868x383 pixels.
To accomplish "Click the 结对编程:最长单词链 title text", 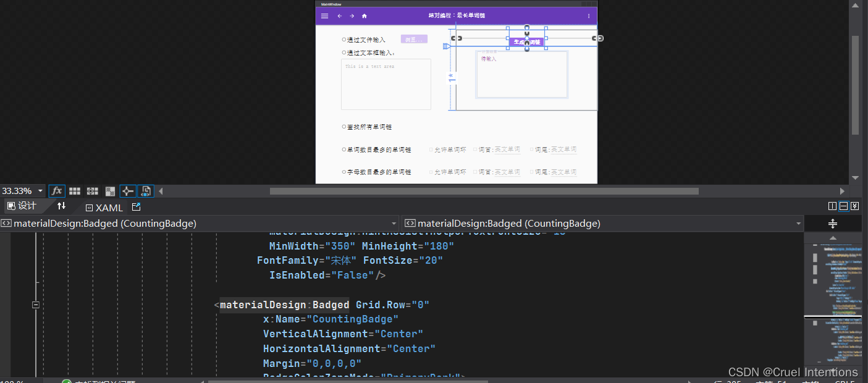I will coord(457,16).
